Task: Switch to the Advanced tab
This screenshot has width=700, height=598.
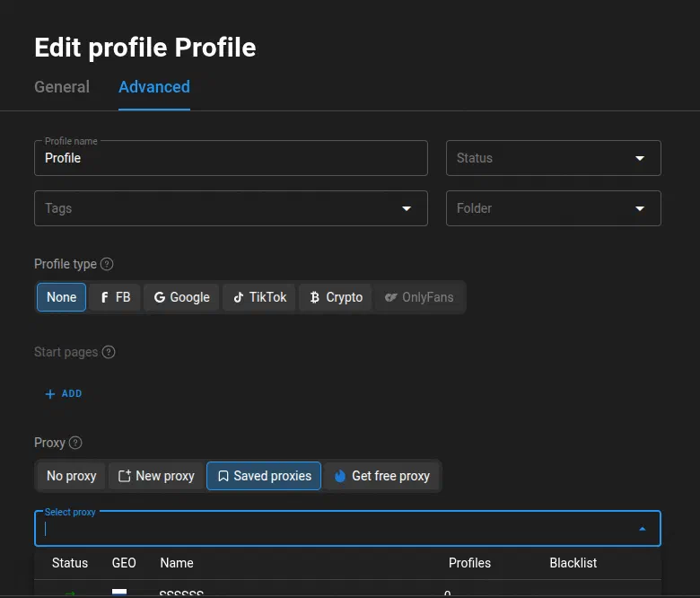Action: [154, 87]
